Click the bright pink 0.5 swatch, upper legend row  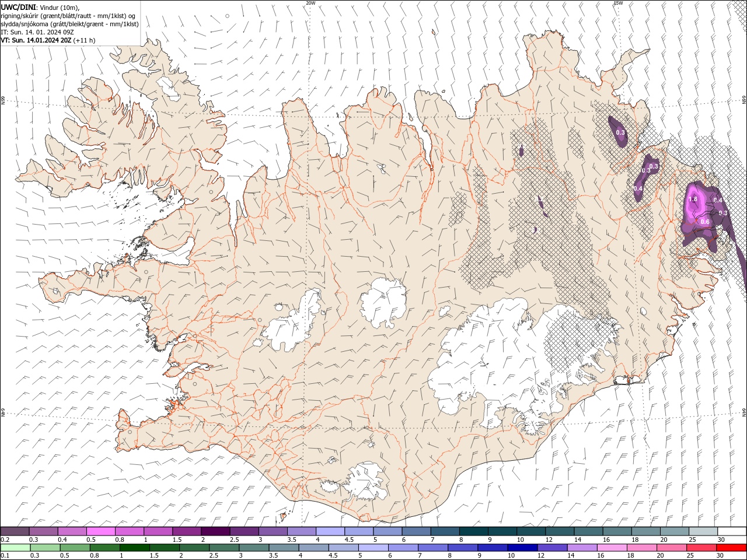[x=100, y=531]
